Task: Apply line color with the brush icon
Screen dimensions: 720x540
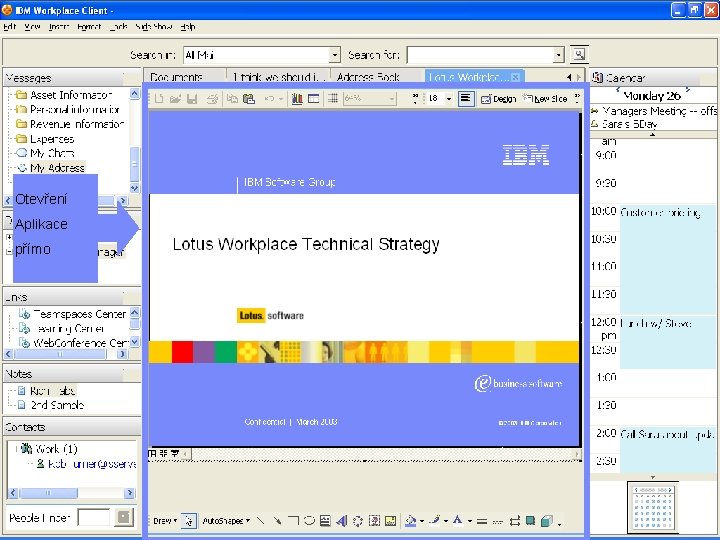Action: tap(434, 520)
